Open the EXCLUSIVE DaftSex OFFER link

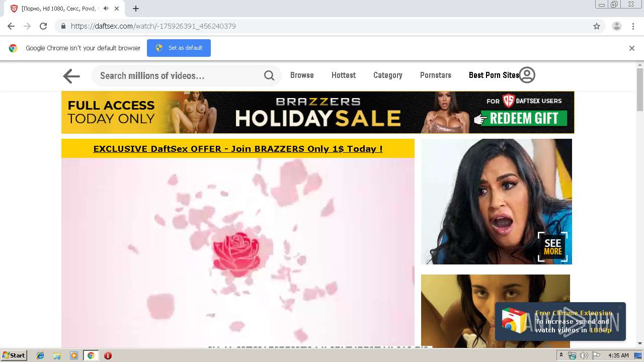(238, 149)
